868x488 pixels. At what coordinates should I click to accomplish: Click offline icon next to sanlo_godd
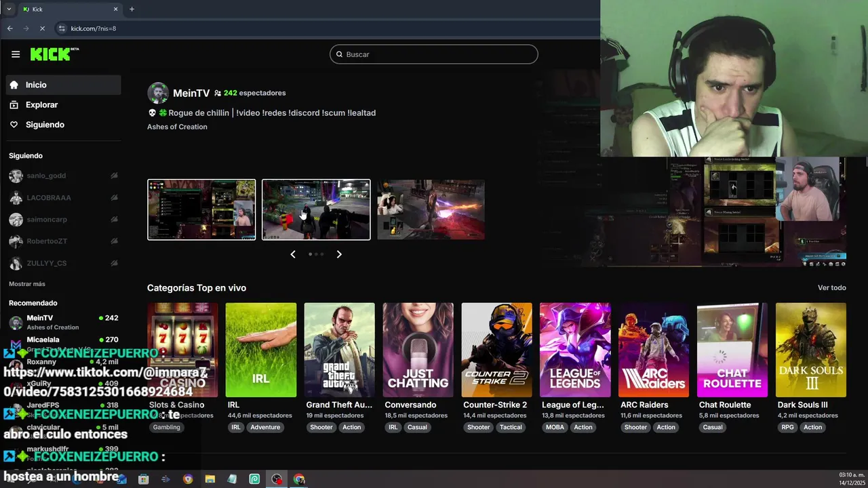click(x=114, y=176)
